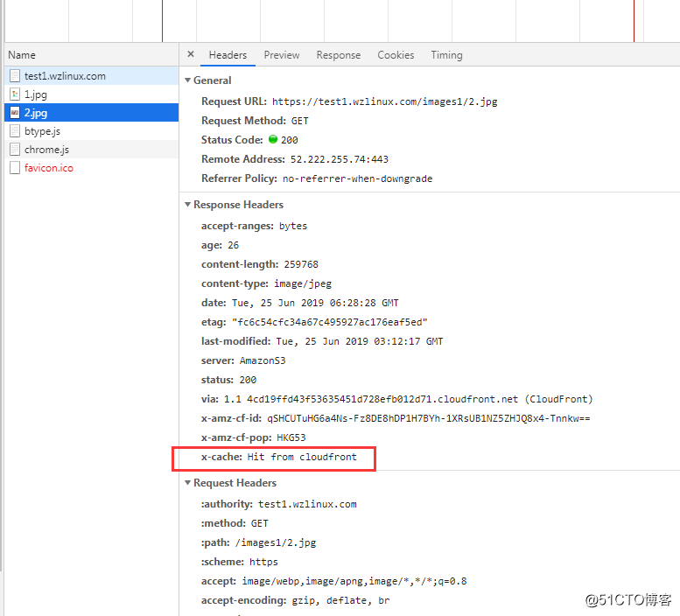Click the accept value image/webp,image/apng
680x616 pixels.
pyautogui.click(x=354, y=581)
